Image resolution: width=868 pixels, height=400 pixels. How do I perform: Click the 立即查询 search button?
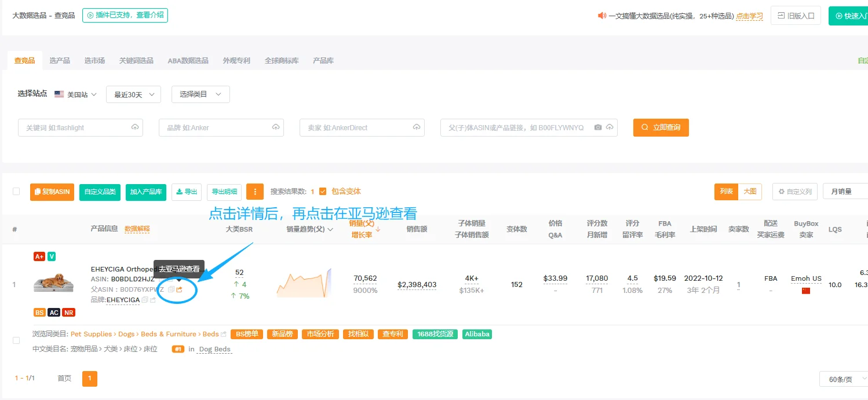pos(661,127)
